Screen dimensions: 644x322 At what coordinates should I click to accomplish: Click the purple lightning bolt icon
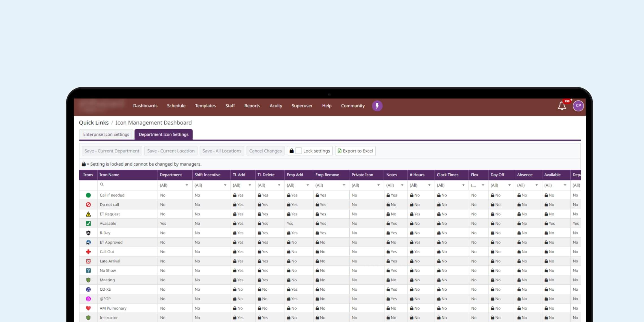pos(377,106)
